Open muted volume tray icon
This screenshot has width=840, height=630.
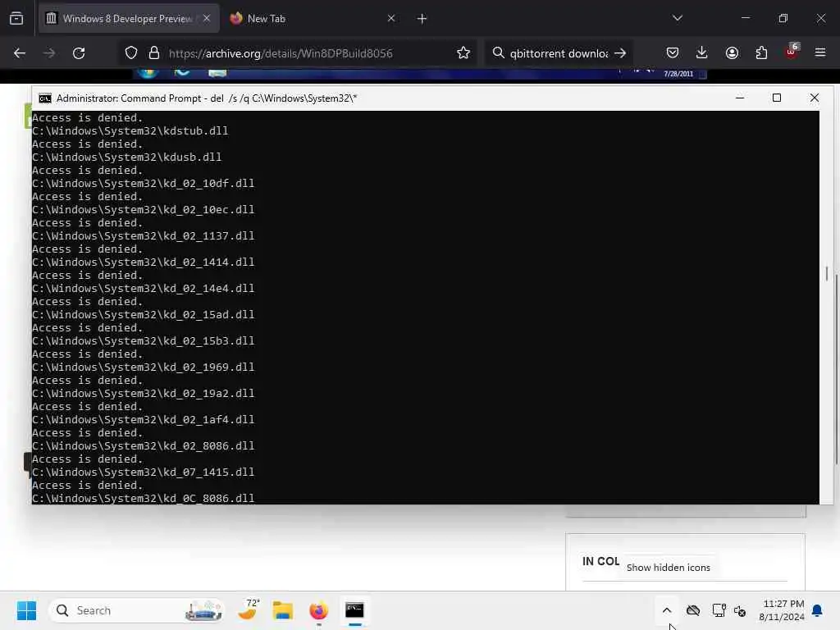(x=740, y=610)
